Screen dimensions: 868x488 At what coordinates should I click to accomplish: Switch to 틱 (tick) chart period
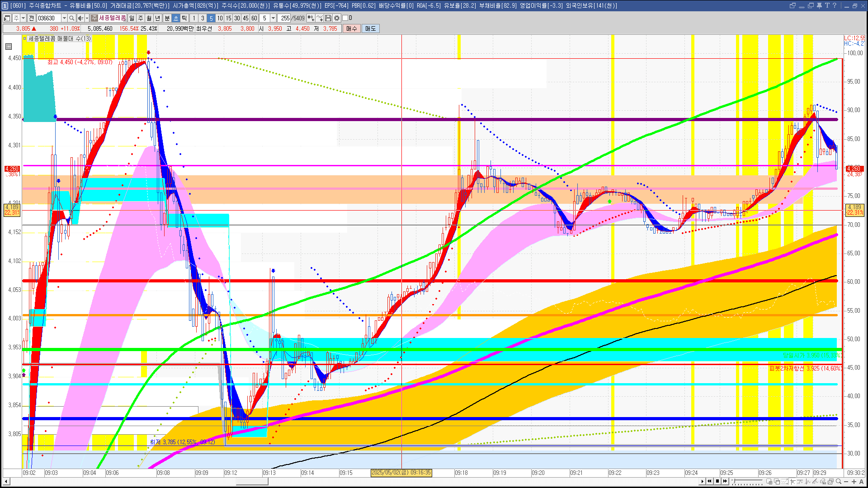point(184,18)
